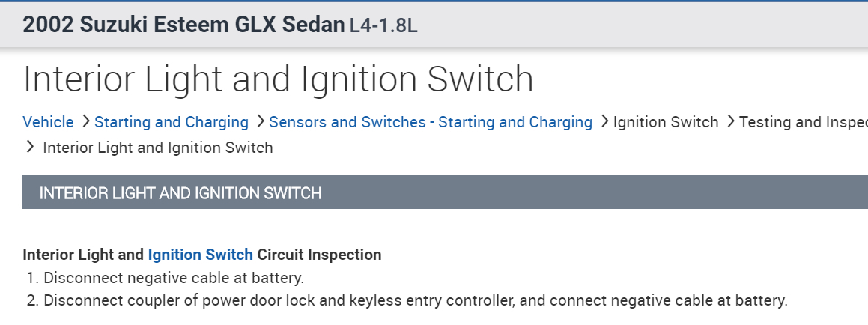Go to Sensors and Switches - Starting and Charging
Screen dimensions: 868x325
pyautogui.click(x=430, y=122)
